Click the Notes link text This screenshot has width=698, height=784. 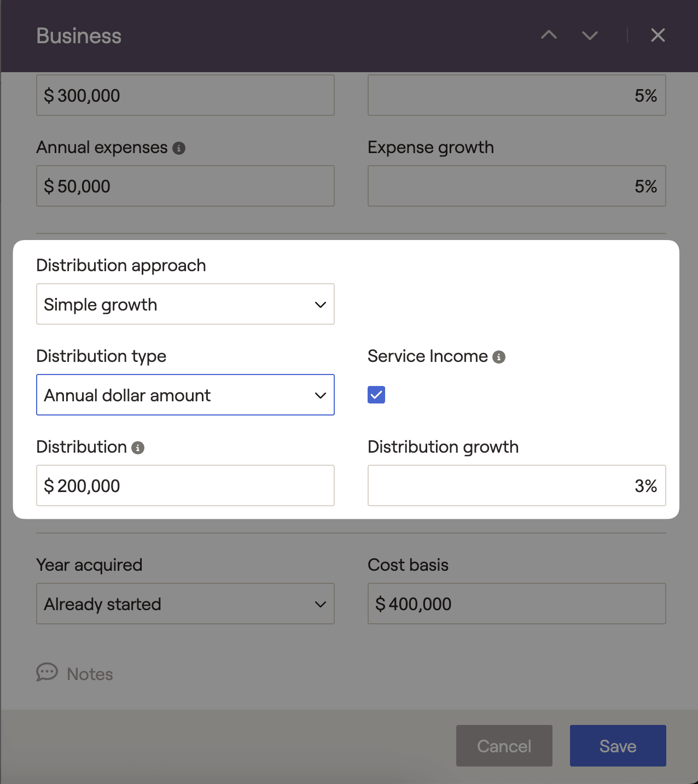pyautogui.click(x=90, y=674)
